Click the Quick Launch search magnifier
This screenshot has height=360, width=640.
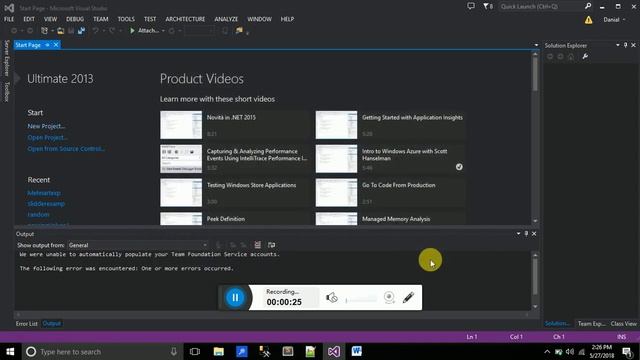pyautogui.click(x=588, y=6)
